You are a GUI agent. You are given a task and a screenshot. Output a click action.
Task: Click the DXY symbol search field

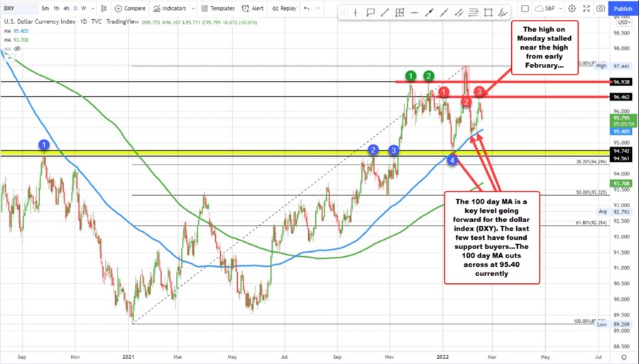[x=21, y=8]
